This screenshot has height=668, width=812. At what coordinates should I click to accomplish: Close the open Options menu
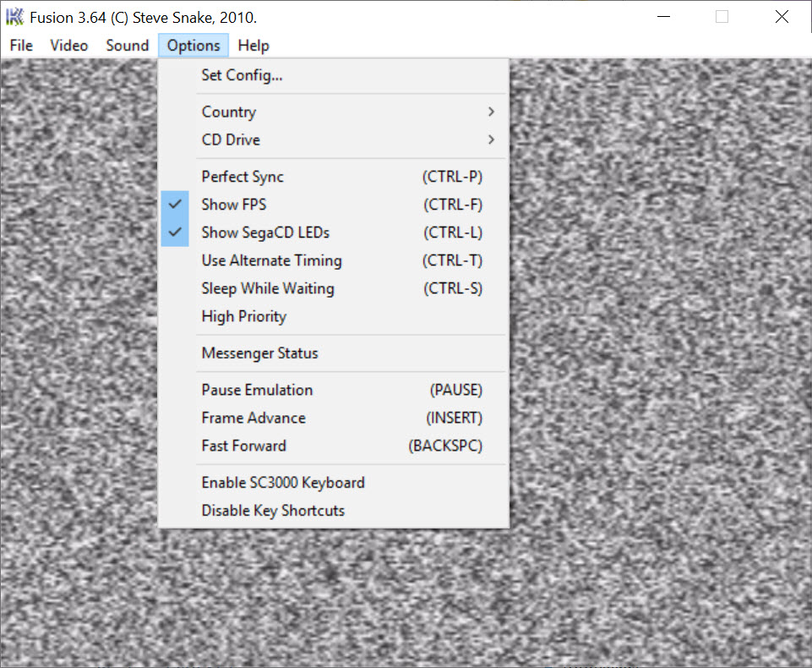193,46
